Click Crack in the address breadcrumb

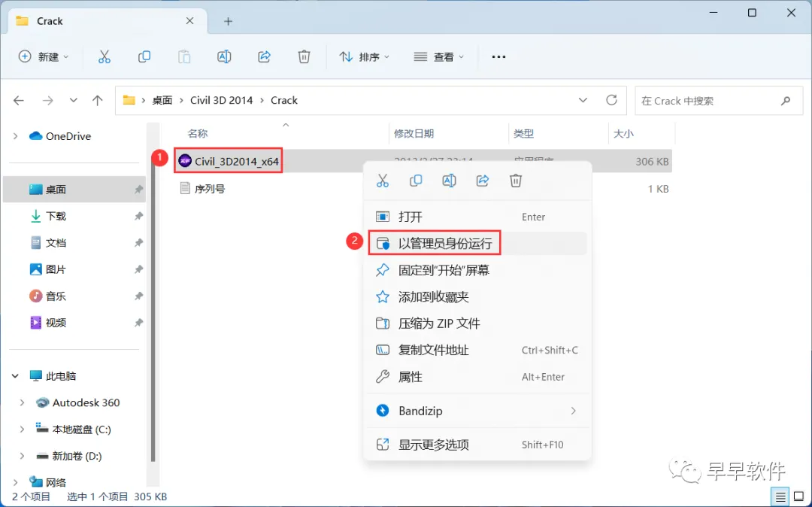(284, 101)
